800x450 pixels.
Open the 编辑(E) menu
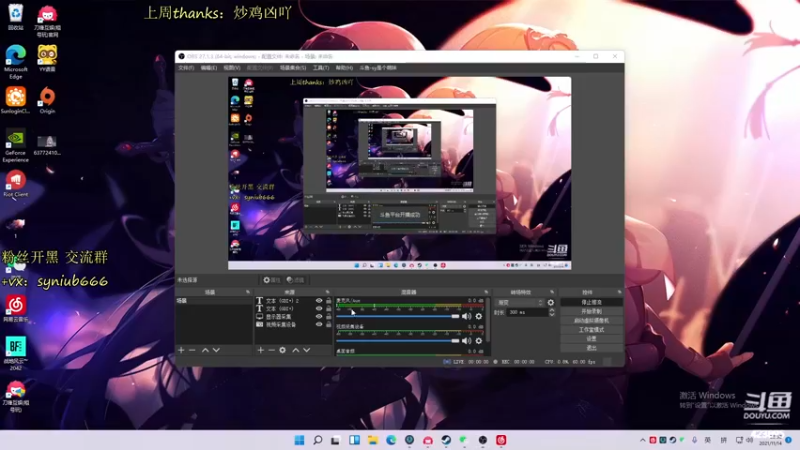click(x=209, y=68)
